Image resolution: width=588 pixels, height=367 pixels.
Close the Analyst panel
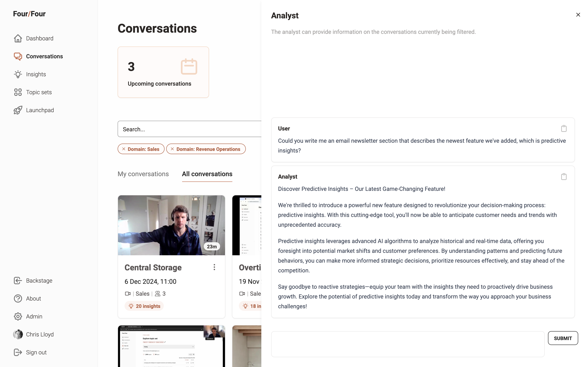(578, 15)
